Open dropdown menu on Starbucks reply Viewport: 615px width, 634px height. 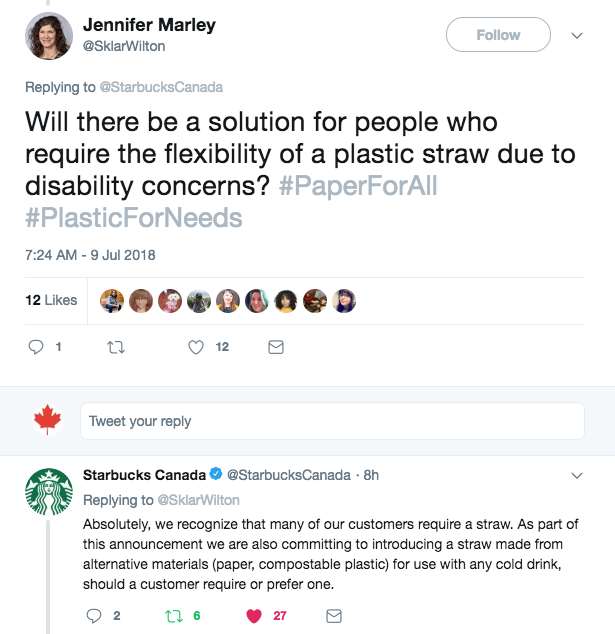[577, 475]
